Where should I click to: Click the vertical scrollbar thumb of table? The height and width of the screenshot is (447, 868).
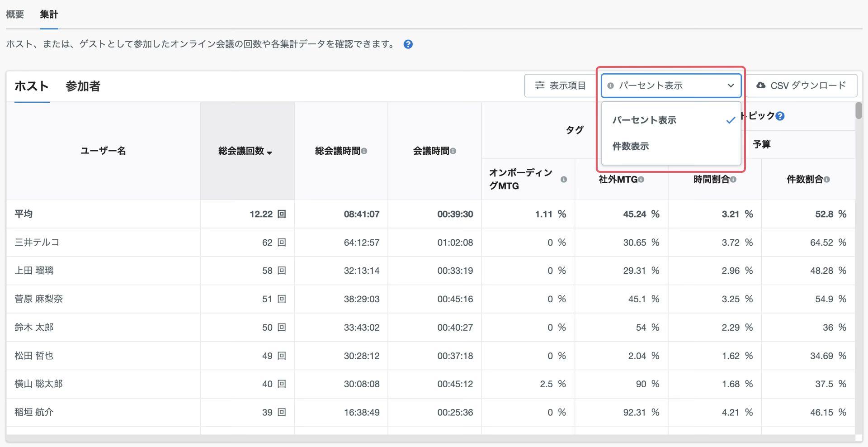(x=859, y=111)
